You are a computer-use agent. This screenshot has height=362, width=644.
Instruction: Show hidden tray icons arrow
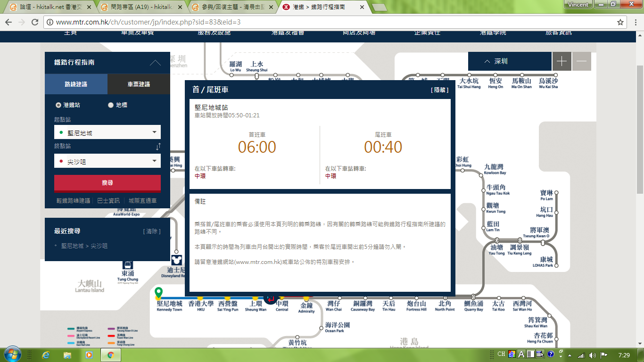[x=570, y=355]
